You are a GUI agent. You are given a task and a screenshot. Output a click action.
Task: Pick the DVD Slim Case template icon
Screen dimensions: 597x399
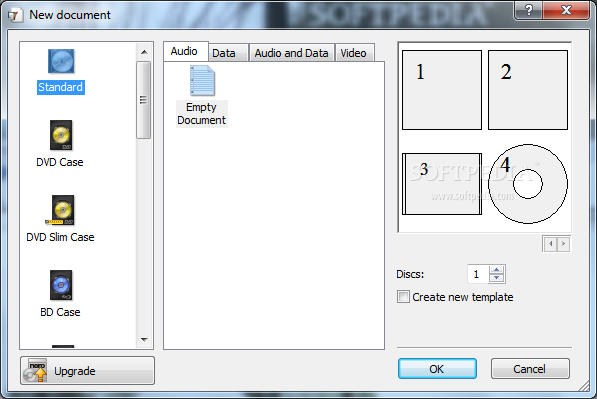61,210
